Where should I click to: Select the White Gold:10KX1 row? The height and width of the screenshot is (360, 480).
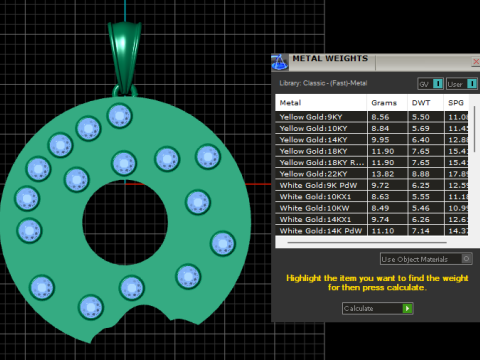click(372, 197)
